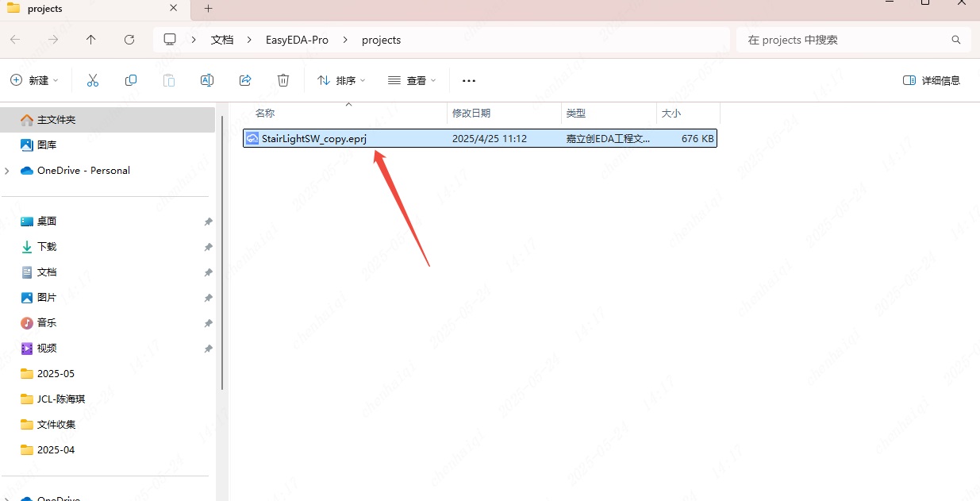
Task: Open the three-dot more options menu
Action: (x=468, y=80)
